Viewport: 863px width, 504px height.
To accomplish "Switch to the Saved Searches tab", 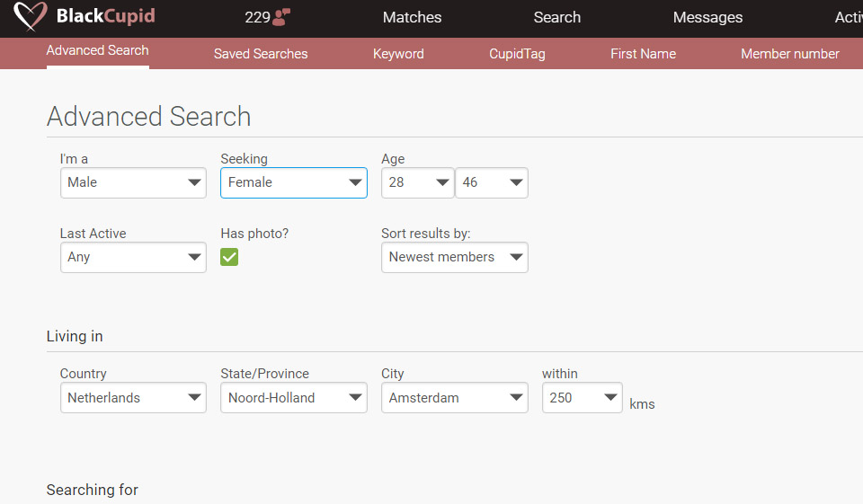I will click(261, 54).
